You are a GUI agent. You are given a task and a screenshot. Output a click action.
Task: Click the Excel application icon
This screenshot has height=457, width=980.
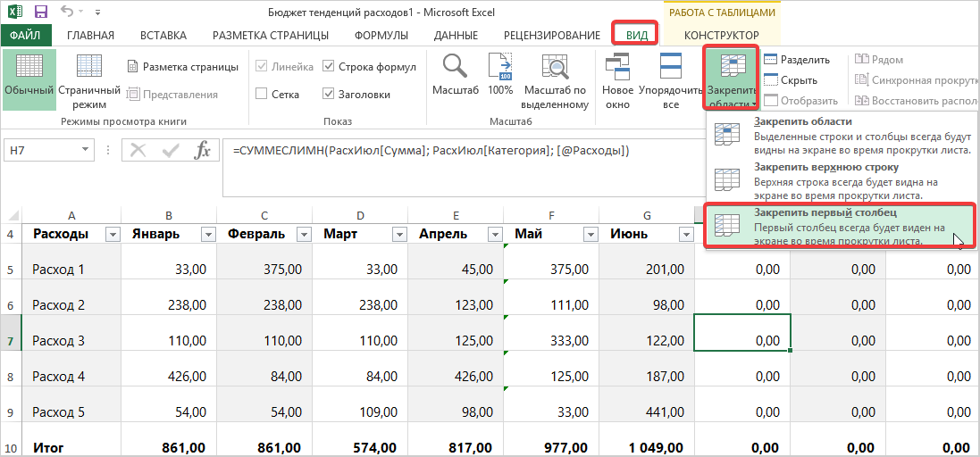pos(14,12)
